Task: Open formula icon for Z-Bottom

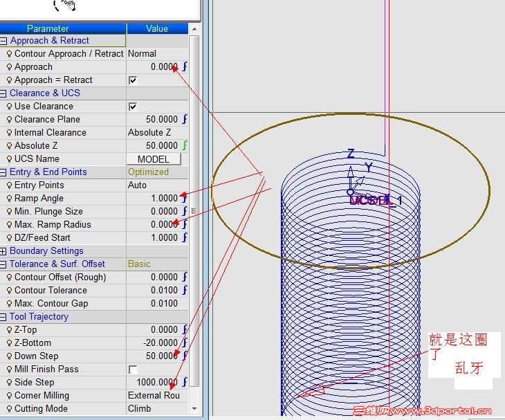Action: (x=185, y=343)
